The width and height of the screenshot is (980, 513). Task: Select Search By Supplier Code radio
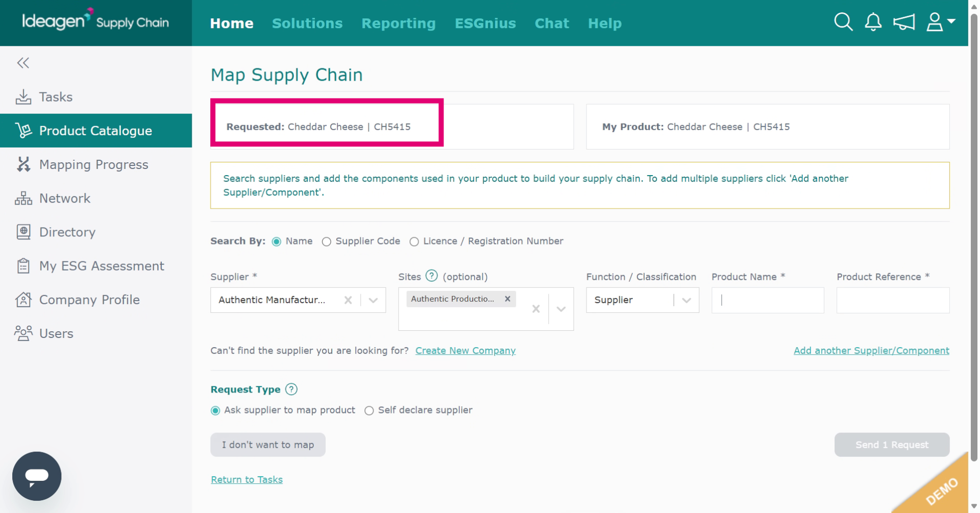coord(327,241)
